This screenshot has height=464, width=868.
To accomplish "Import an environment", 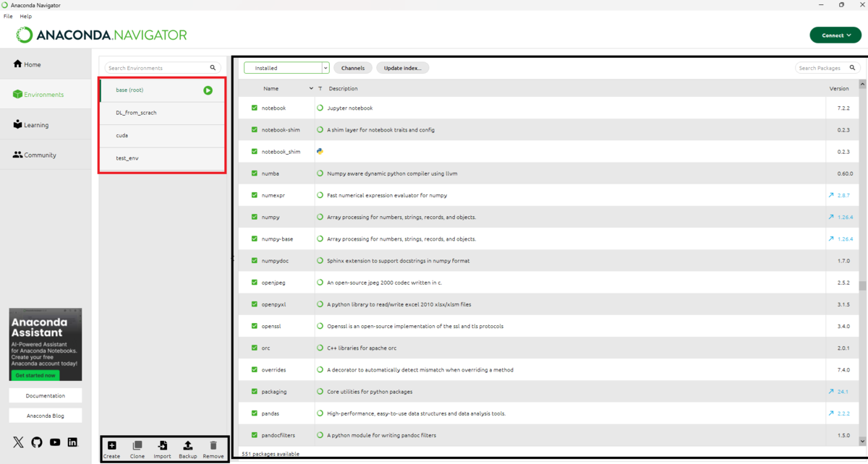I will coord(162,450).
